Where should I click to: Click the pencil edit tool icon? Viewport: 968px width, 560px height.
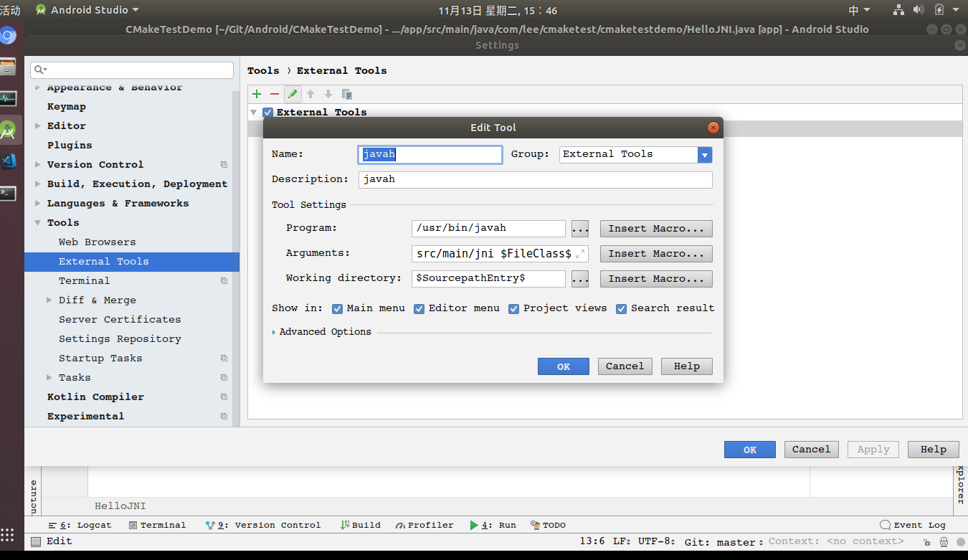point(292,93)
